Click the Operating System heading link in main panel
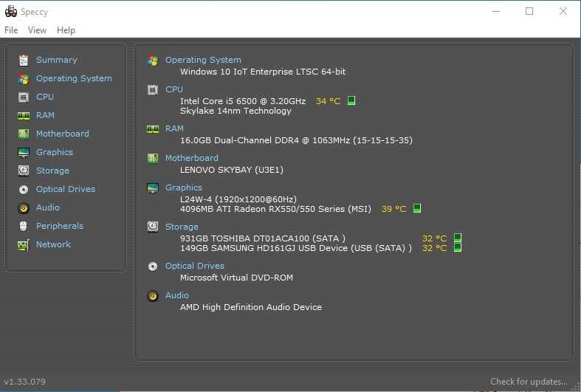 (x=203, y=60)
